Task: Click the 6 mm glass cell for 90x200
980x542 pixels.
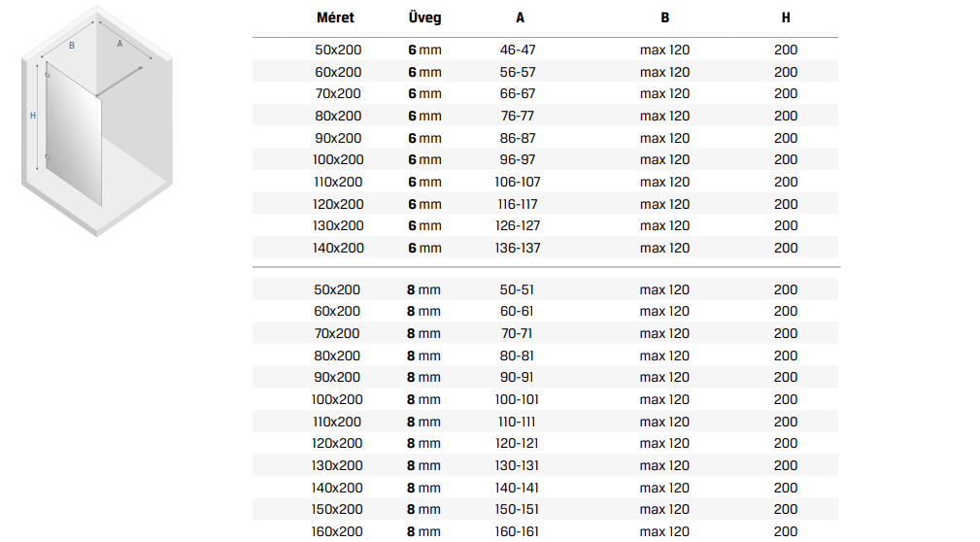Action: coord(425,138)
